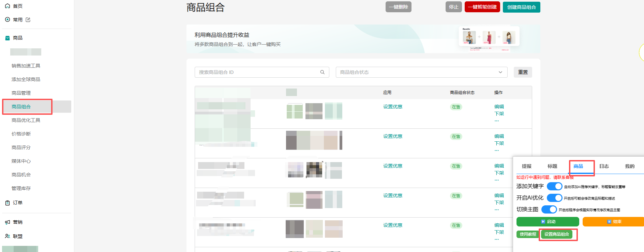Toggle the 切换主图 switch

point(549,209)
